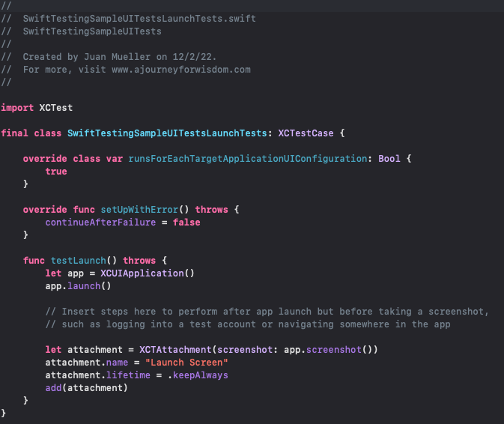The image size is (504, 424).
Task: Click the 'XCTestCase' superclass name
Action: [306, 133]
